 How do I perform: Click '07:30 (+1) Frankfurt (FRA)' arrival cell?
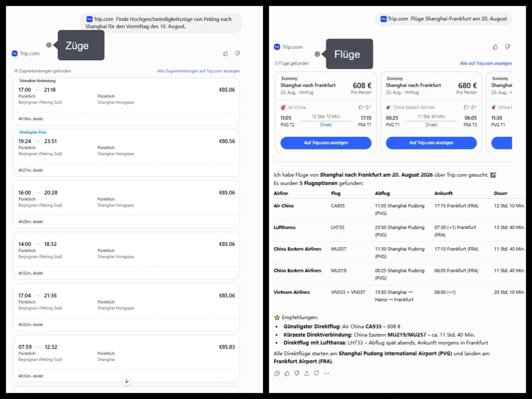point(455,231)
